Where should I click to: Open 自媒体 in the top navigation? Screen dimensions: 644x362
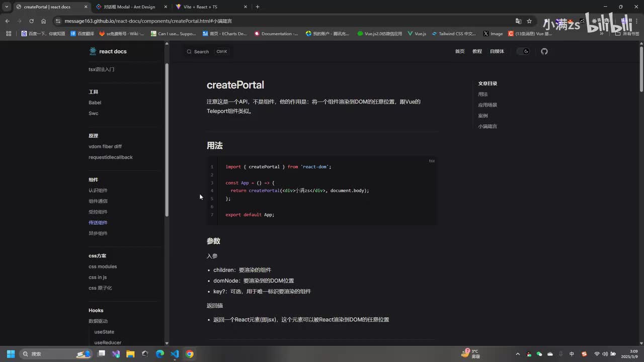497,51
